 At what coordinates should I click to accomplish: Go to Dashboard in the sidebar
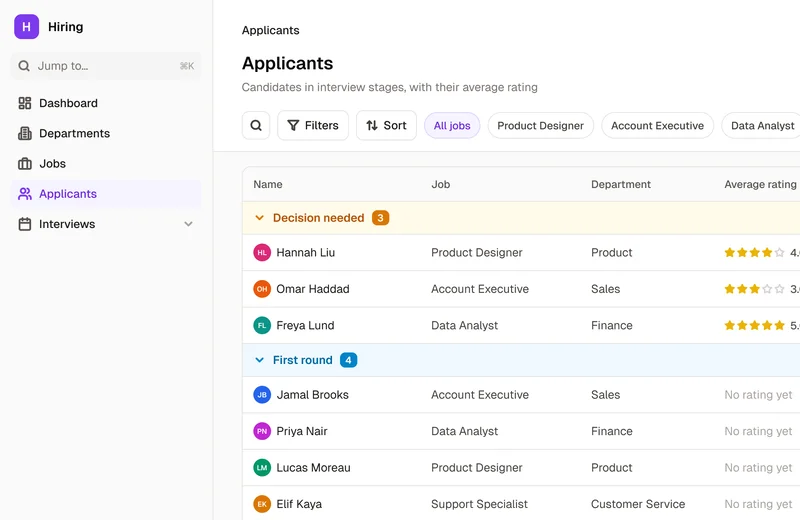(x=106, y=103)
